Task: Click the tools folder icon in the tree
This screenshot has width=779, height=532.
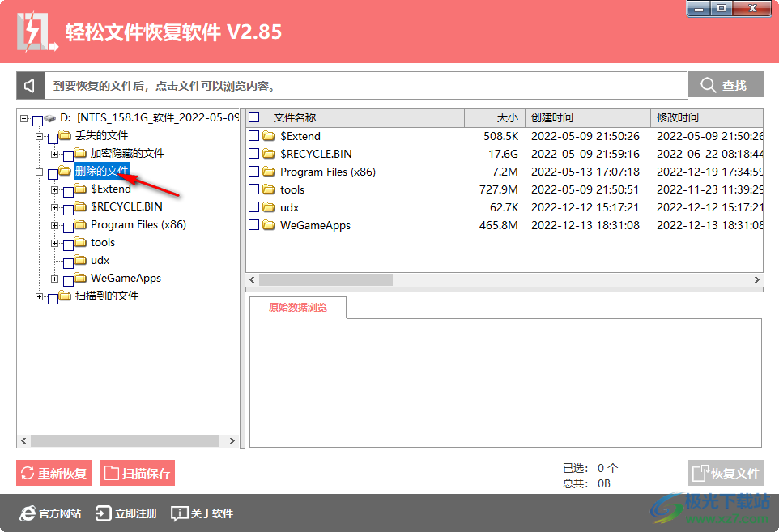Action: pos(80,242)
